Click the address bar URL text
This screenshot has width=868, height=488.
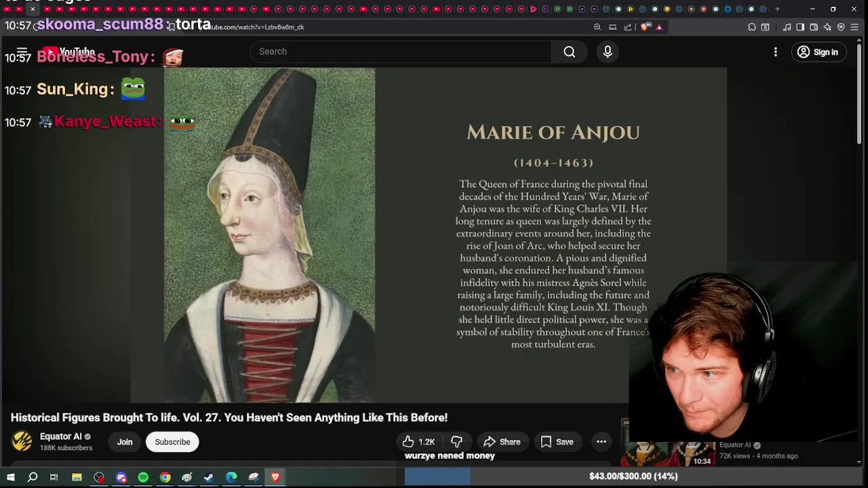(x=256, y=27)
